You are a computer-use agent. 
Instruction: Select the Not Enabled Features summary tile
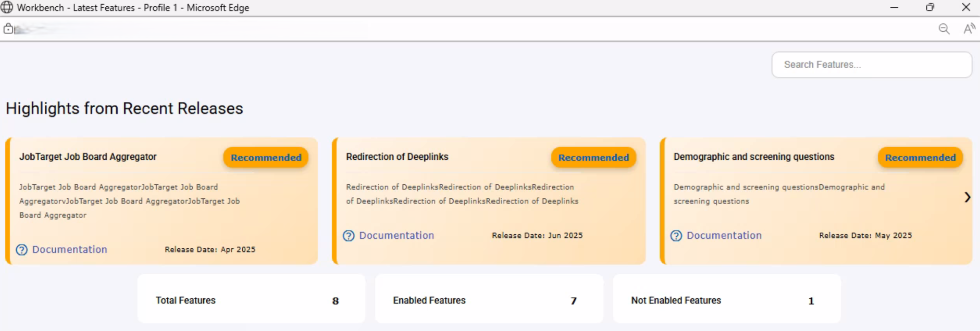point(726,300)
